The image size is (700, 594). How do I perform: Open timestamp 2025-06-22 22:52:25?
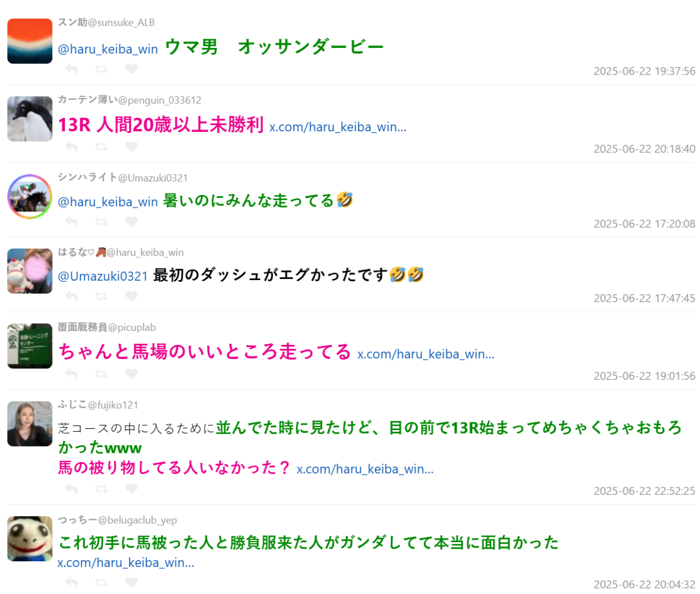click(645, 491)
